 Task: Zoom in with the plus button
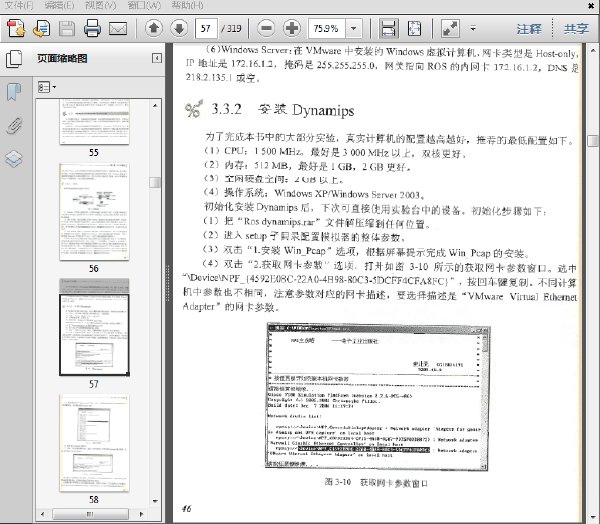(291, 27)
